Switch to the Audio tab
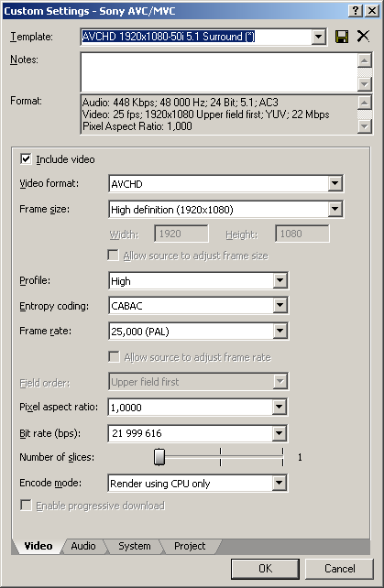Screen dimensions: 384x588 tap(83, 546)
